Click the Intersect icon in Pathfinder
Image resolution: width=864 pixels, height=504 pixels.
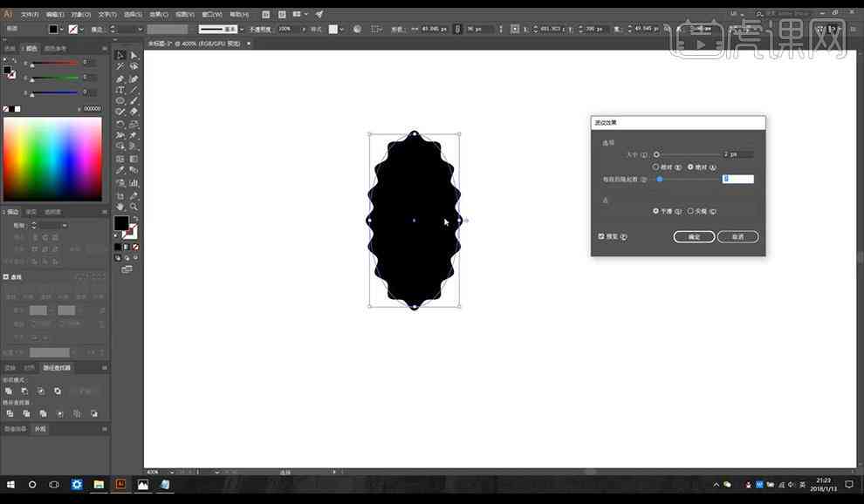pos(41,392)
